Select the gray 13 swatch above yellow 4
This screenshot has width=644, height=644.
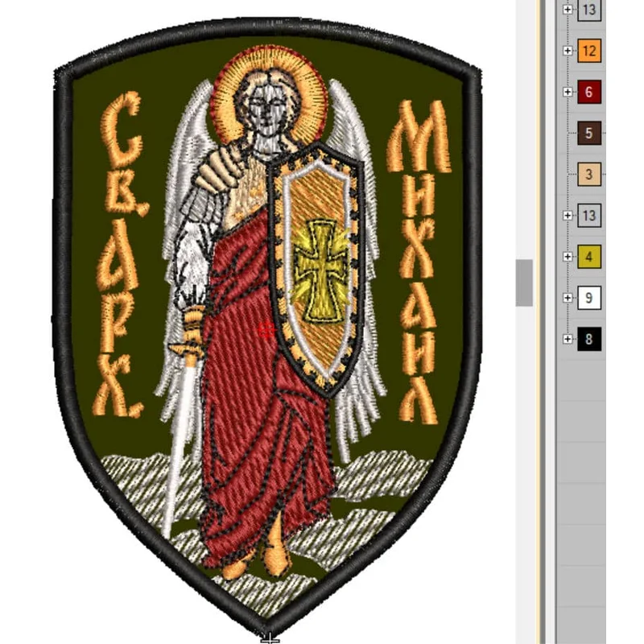click(589, 215)
